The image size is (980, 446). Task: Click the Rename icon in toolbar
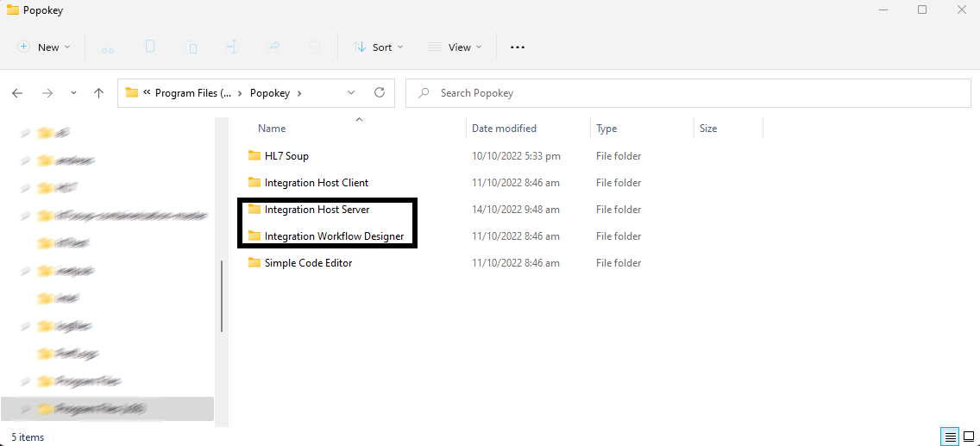[x=232, y=47]
